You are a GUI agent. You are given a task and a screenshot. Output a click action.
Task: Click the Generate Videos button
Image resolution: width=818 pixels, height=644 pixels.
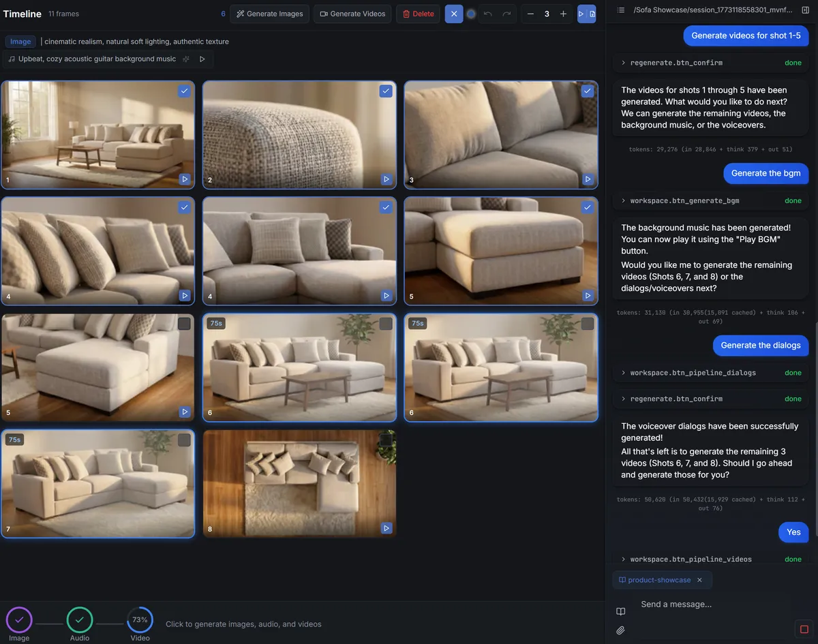click(x=352, y=14)
